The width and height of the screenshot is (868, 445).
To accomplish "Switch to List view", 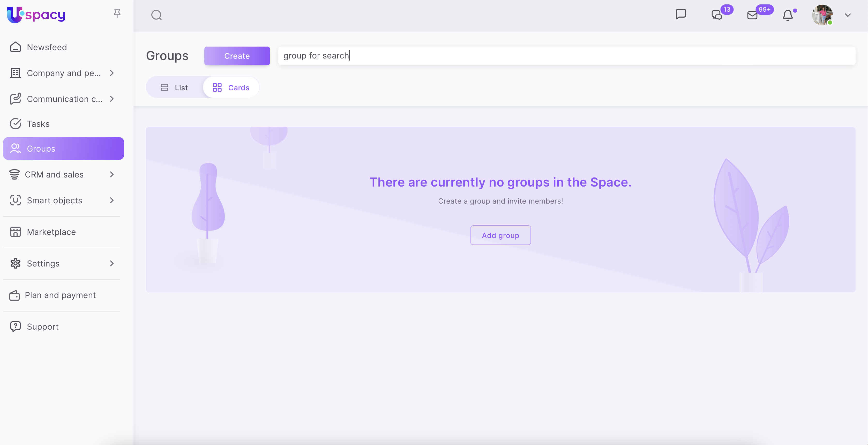I will click(174, 88).
